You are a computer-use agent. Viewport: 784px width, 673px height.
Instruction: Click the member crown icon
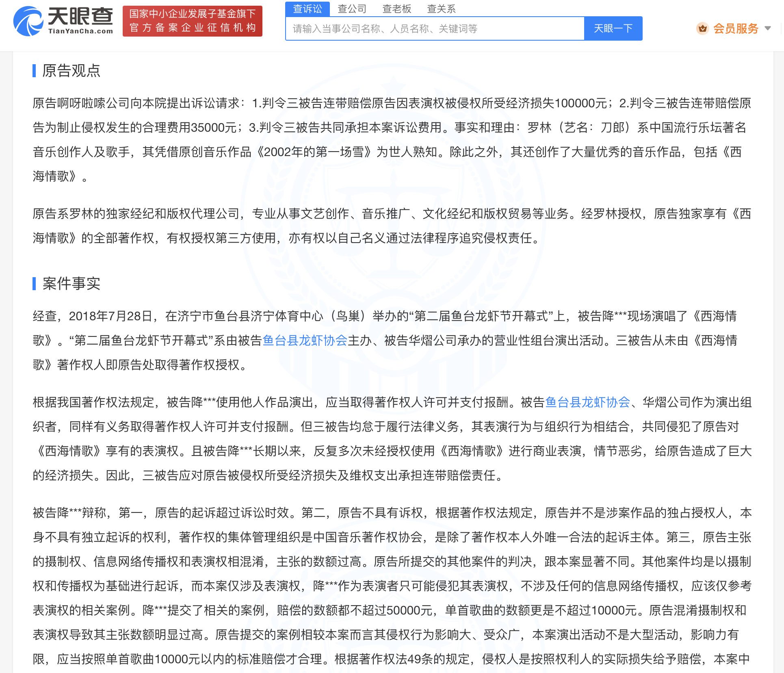click(x=702, y=28)
